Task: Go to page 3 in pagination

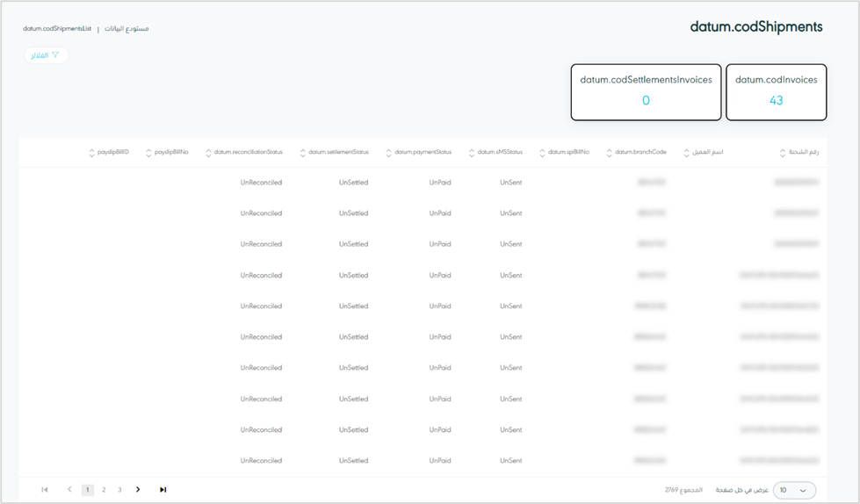Action: 119,490
